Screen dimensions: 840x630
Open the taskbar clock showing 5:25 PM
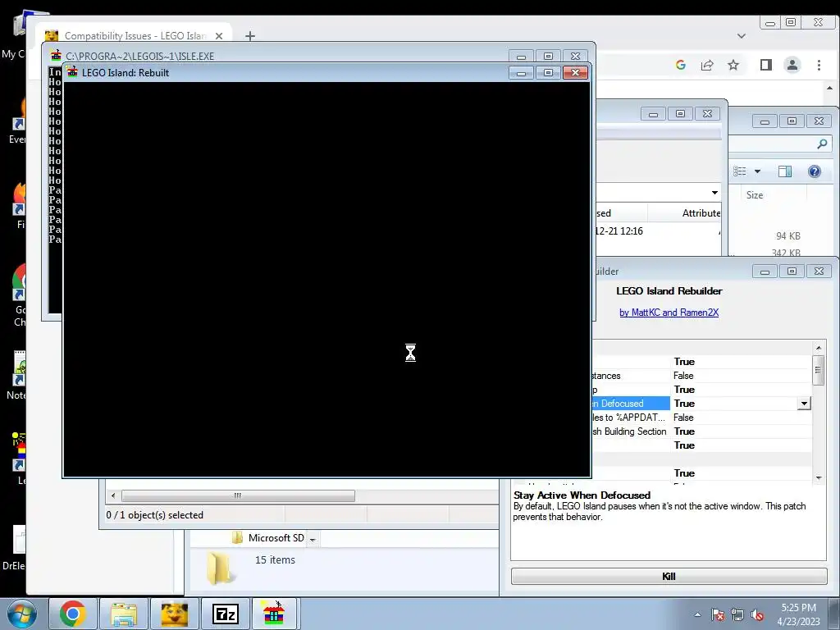799,614
